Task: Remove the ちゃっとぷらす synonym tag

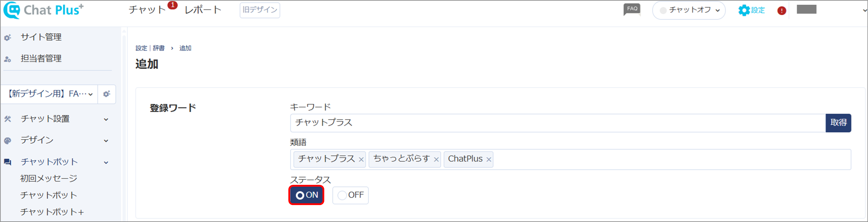Action: (x=436, y=160)
